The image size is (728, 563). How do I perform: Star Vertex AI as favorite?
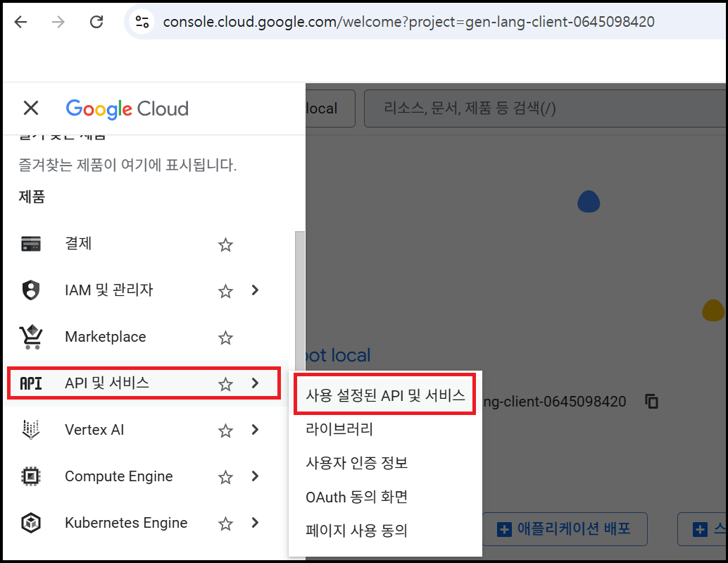(x=225, y=431)
